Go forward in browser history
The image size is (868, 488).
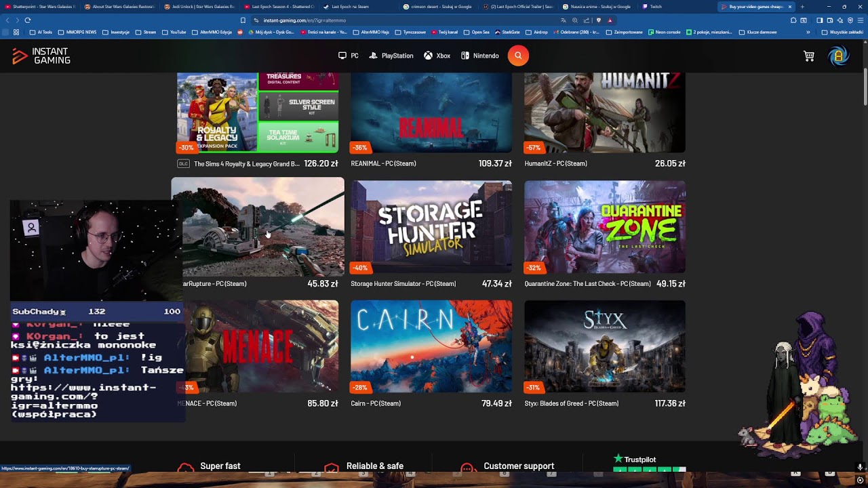[x=17, y=20]
